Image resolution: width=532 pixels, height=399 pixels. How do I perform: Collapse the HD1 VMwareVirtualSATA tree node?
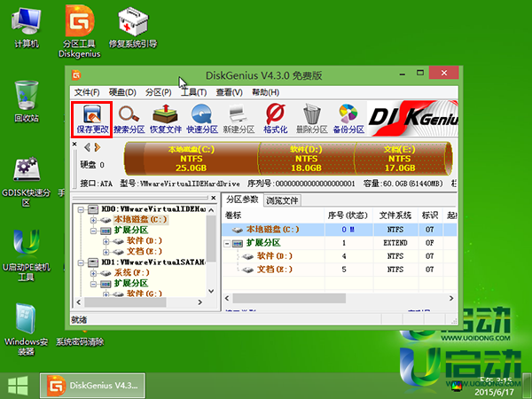(x=81, y=262)
